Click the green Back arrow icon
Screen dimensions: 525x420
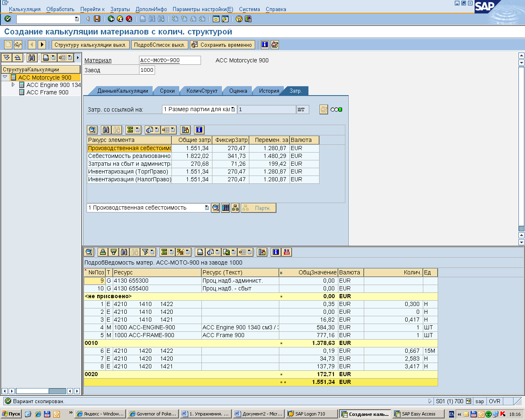111,19
